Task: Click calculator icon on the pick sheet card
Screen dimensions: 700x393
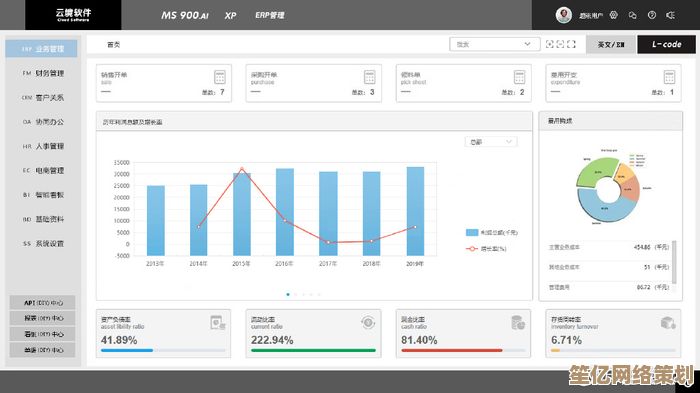Action: click(519, 77)
